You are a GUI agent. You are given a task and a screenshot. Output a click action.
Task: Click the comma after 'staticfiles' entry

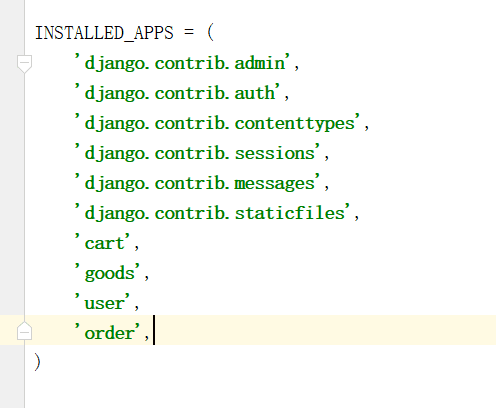[356, 217]
